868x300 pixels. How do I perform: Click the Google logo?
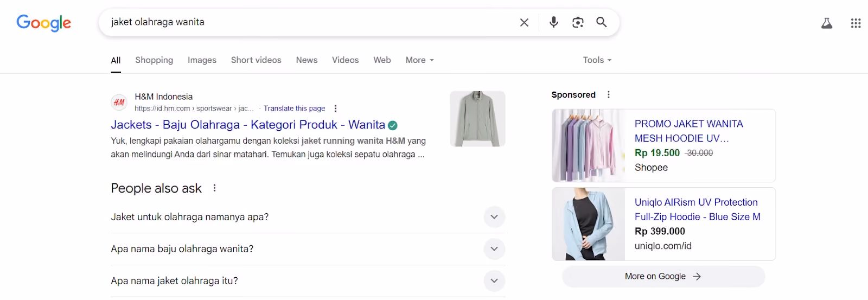44,23
